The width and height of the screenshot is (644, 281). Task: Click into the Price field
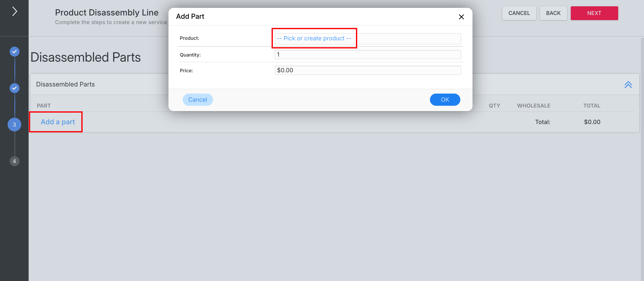[x=368, y=70]
